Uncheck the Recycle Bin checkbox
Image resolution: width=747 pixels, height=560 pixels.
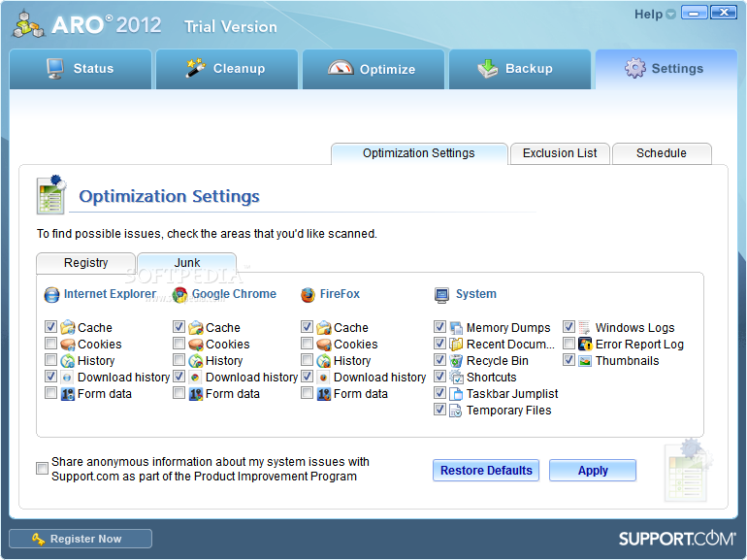(x=440, y=360)
